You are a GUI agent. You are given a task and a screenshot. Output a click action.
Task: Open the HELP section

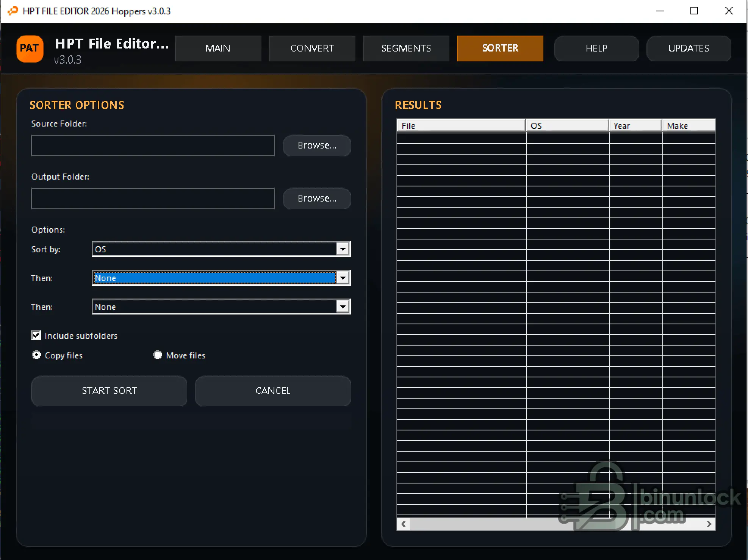click(x=596, y=48)
